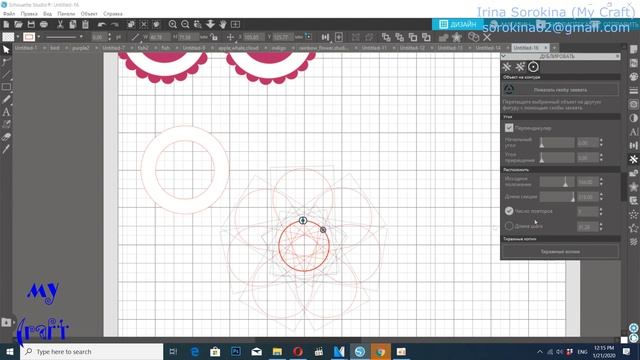
Task: Save the current document
Action: pyautogui.click(x=31, y=24)
